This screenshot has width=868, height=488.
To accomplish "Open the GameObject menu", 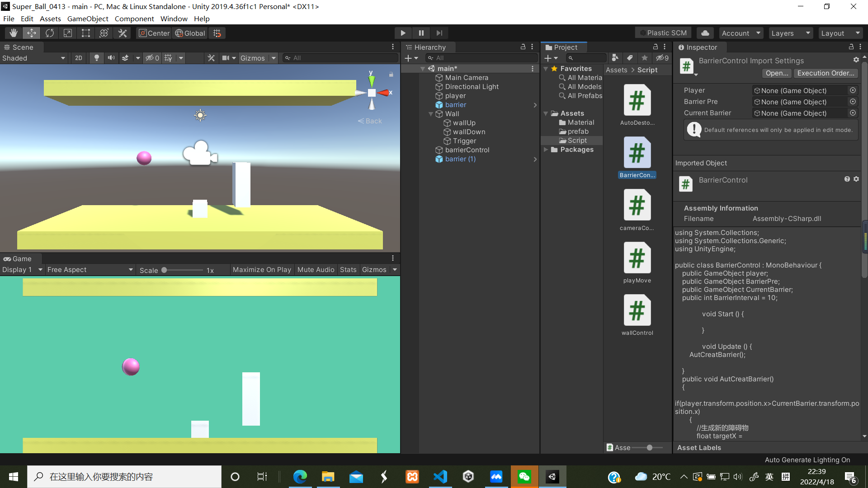I will [88, 19].
